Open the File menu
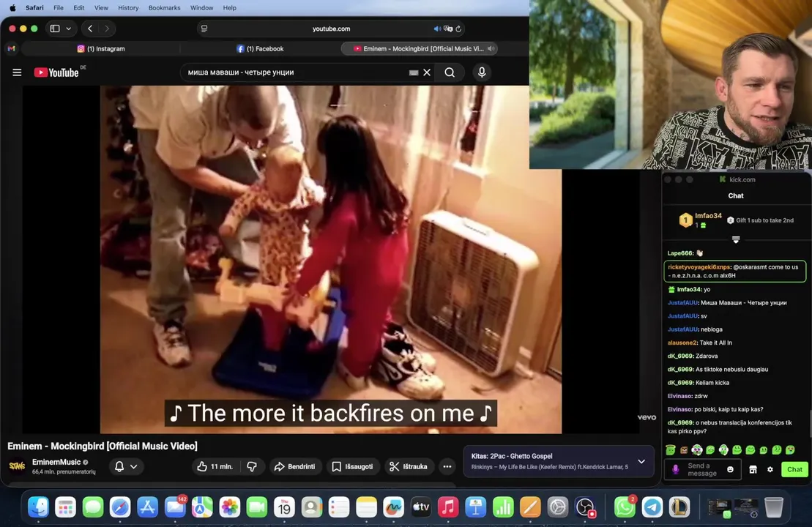The width and height of the screenshot is (812, 527). coord(59,8)
